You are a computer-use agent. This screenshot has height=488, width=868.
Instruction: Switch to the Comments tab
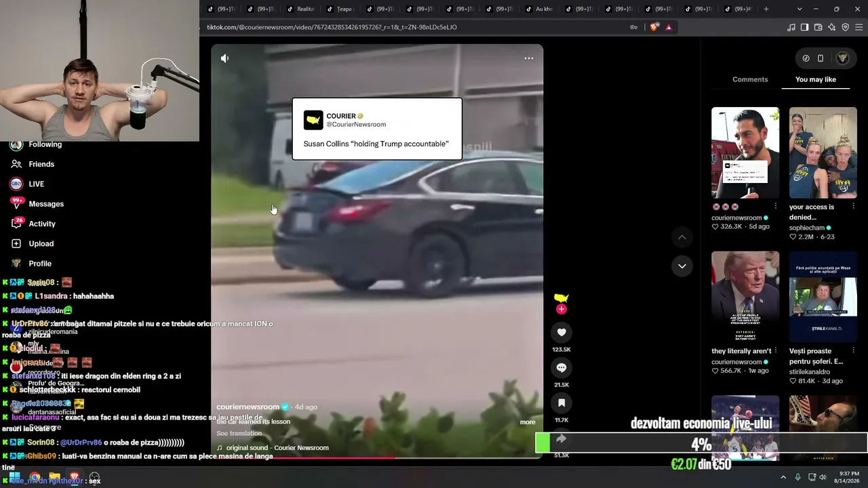coord(750,79)
